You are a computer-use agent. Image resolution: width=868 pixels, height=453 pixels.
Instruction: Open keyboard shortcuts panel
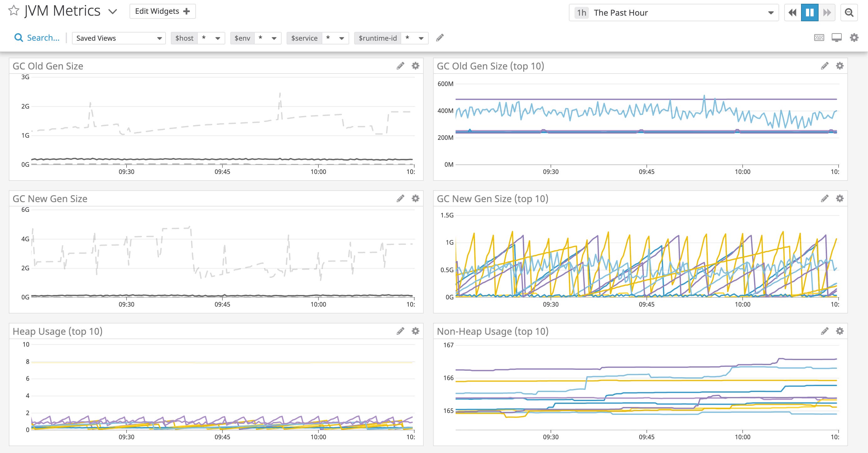(820, 38)
